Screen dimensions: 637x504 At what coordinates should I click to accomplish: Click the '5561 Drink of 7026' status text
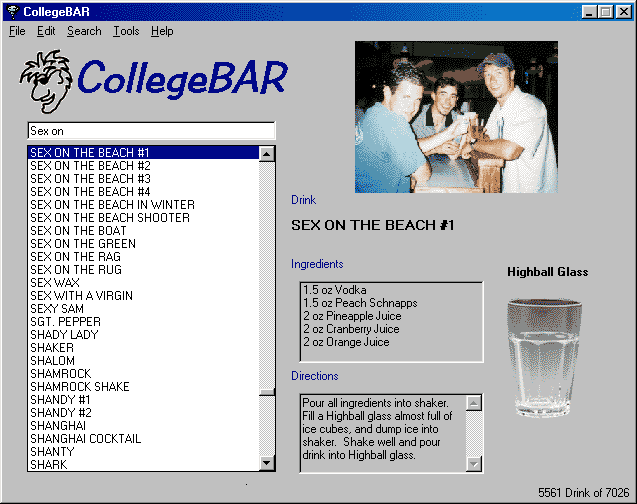tap(583, 493)
